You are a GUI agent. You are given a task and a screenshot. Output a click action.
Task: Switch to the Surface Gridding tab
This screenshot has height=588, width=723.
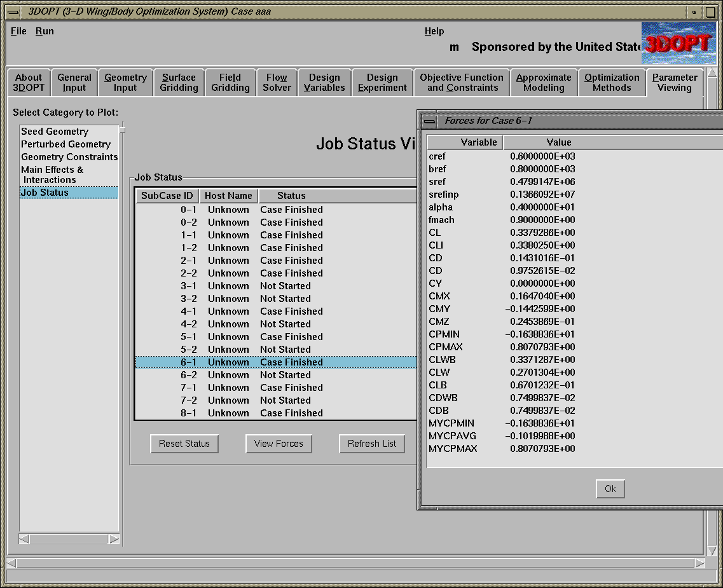[179, 83]
